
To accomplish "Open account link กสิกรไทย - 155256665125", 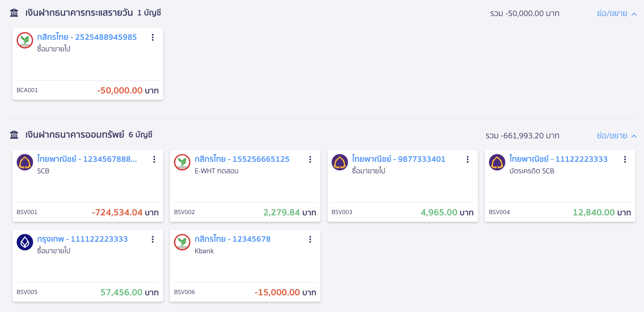I will point(242,159).
